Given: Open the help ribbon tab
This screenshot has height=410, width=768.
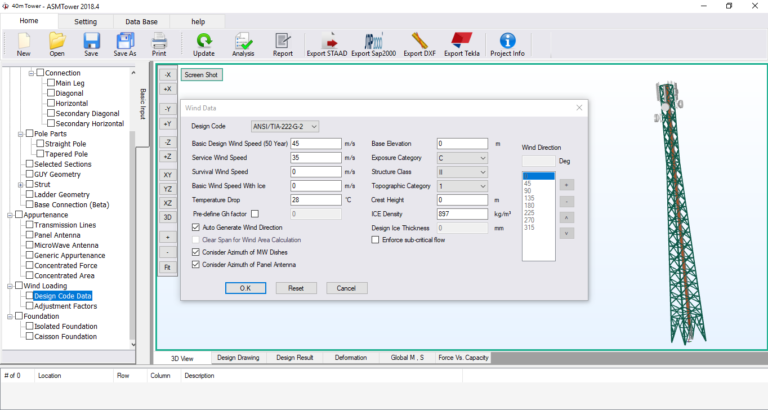Looking at the screenshot, I should coord(198,22).
